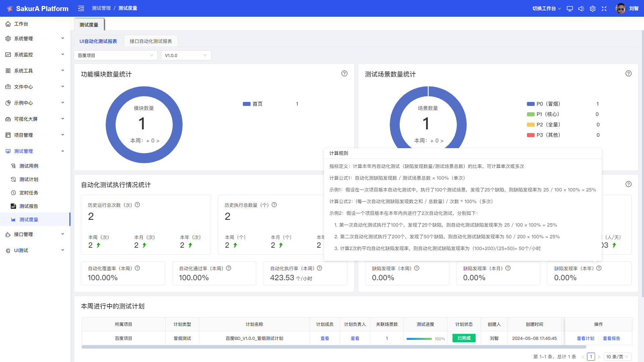Viewport: 644px width, 362px height.
Task: Expand the 项目管理 menu
Action: click(35, 135)
